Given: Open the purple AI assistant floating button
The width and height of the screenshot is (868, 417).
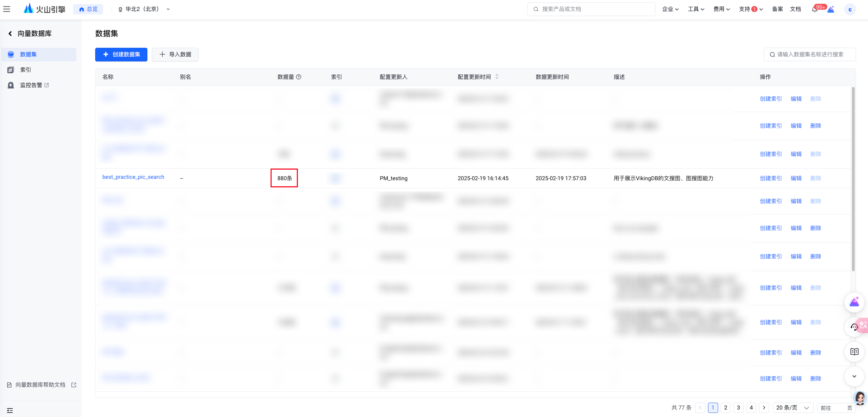Looking at the screenshot, I should tap(854, 302).
